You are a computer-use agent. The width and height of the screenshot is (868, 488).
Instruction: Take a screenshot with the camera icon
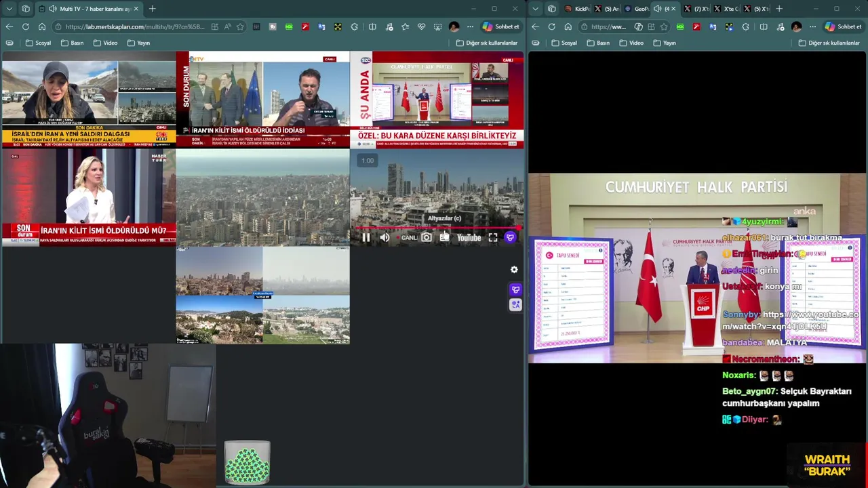click(427, 237)
